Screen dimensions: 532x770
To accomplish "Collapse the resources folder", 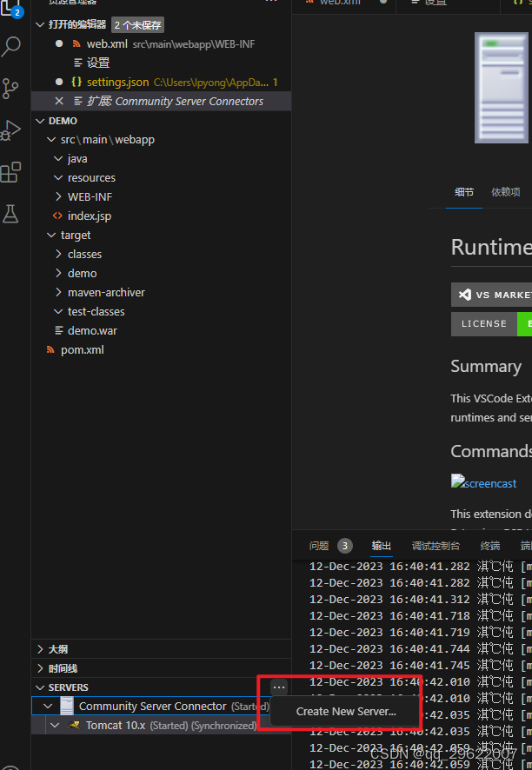I will point(58,177).
